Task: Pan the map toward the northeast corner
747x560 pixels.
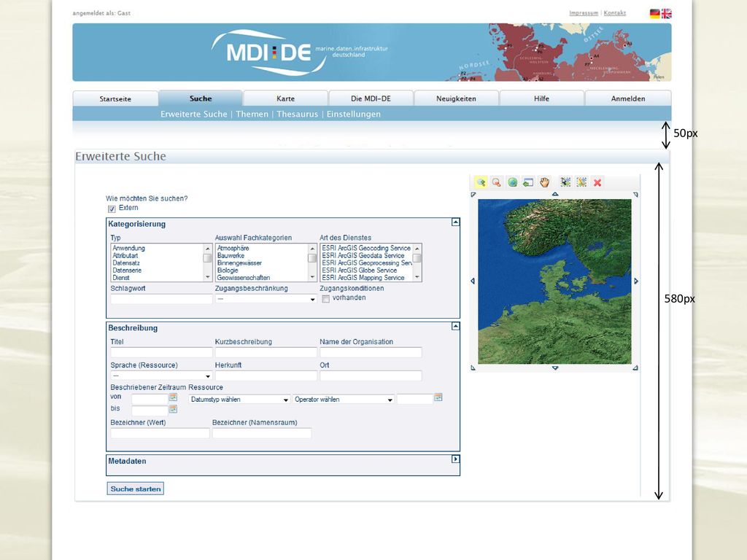Action: point(635,194)
